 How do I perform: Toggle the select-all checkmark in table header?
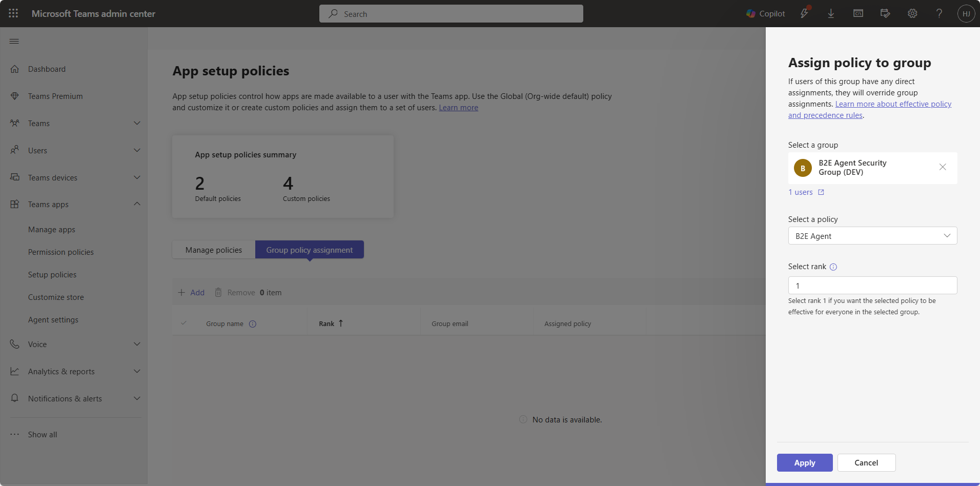[x=183, y=323]
